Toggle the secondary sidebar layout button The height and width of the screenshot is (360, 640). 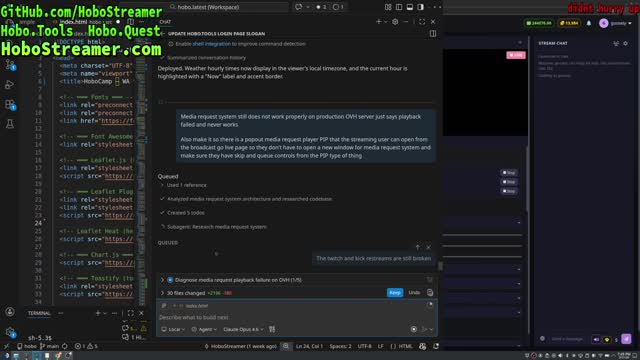(x=420, y=7)
